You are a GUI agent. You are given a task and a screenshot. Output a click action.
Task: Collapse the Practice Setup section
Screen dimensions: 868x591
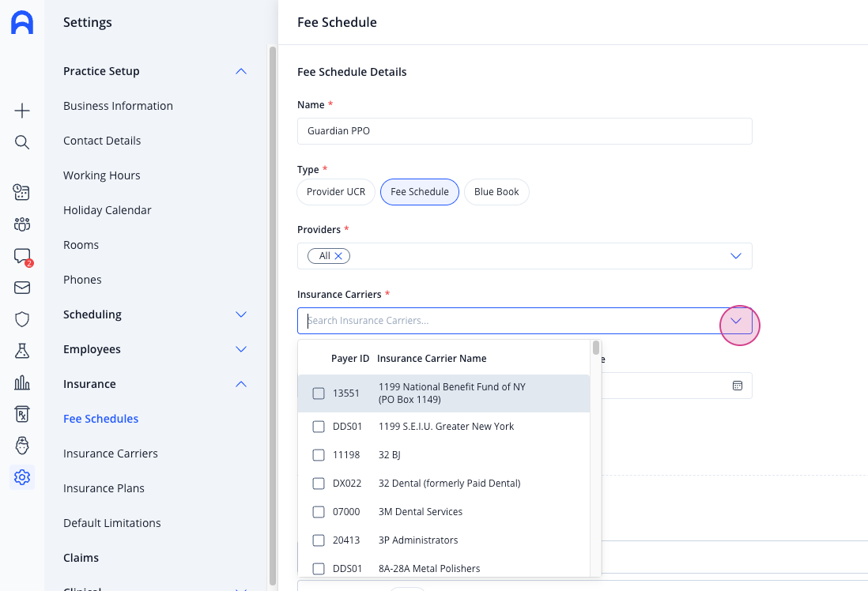241,71
